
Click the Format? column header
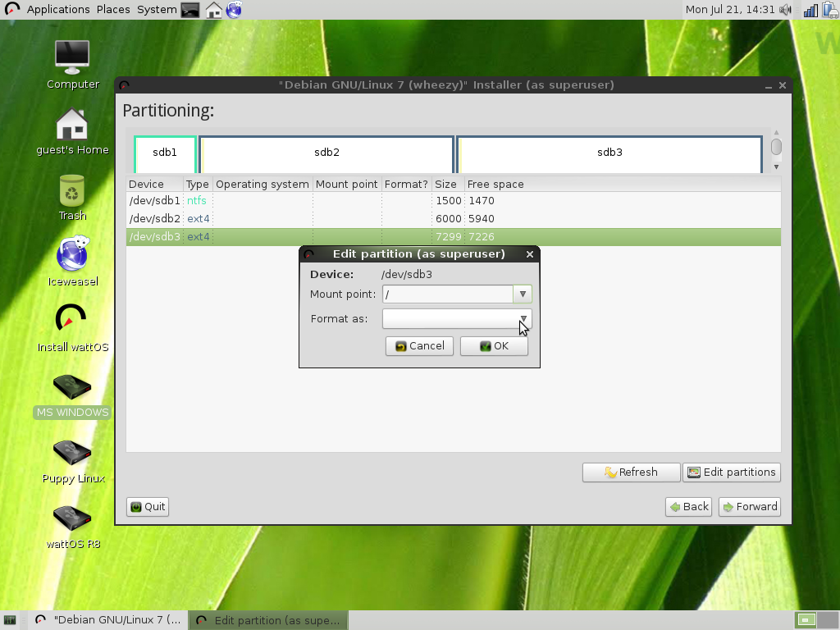[x=406, y=185]
